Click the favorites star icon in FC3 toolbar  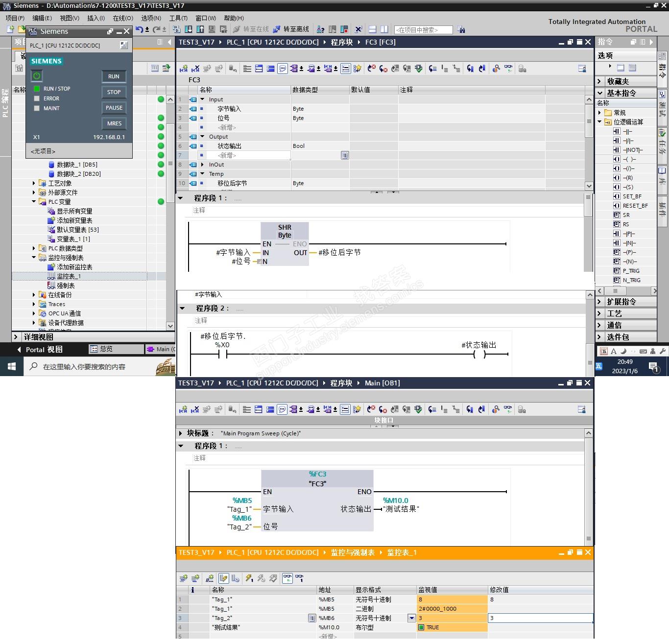pyautogui.click(x=357, y=69)
